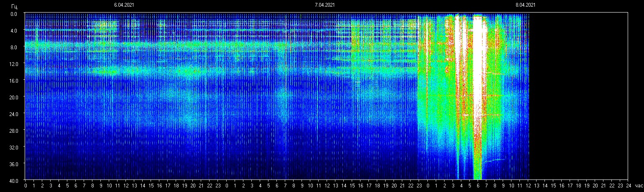Click the 8.04.2021 date label

[526, 5]
